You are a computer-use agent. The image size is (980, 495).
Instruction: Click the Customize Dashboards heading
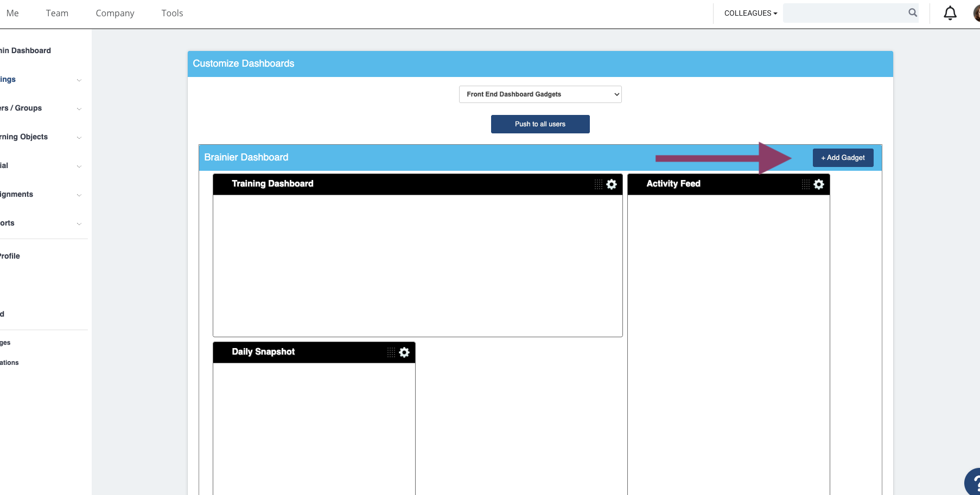pos(244,63)
